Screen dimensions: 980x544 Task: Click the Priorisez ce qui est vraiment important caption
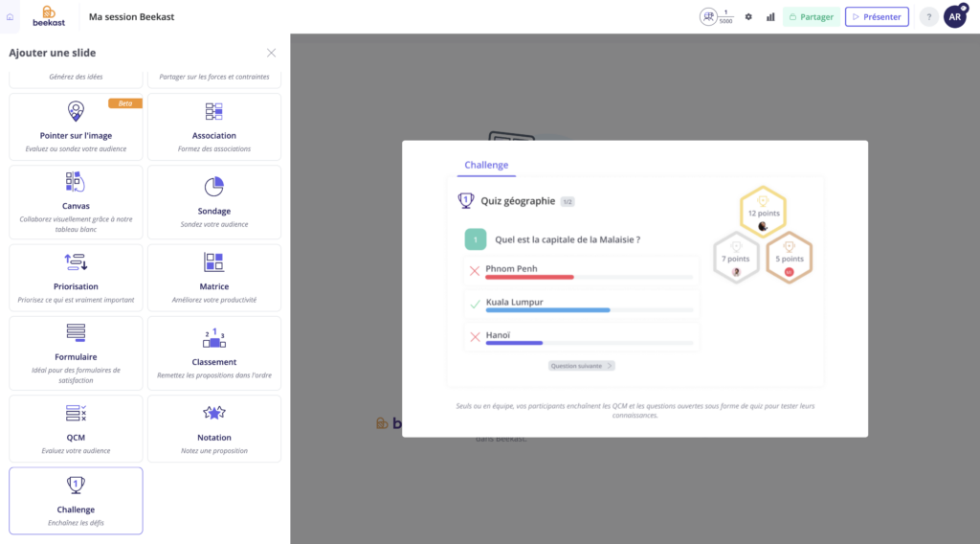[76, 300]
